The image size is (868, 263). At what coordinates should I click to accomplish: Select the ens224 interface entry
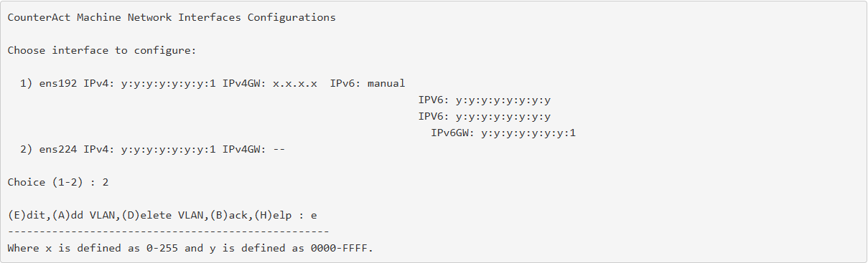[x=154, y=149]
